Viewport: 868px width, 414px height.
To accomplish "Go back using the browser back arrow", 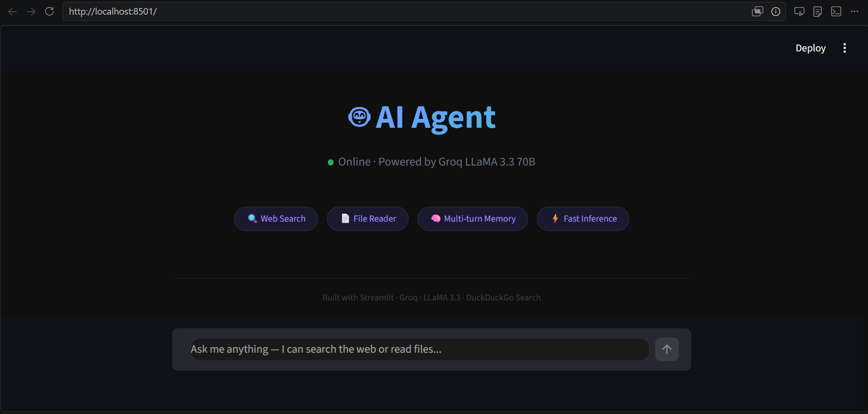I will pyautogui.click(x=13, y=11).
